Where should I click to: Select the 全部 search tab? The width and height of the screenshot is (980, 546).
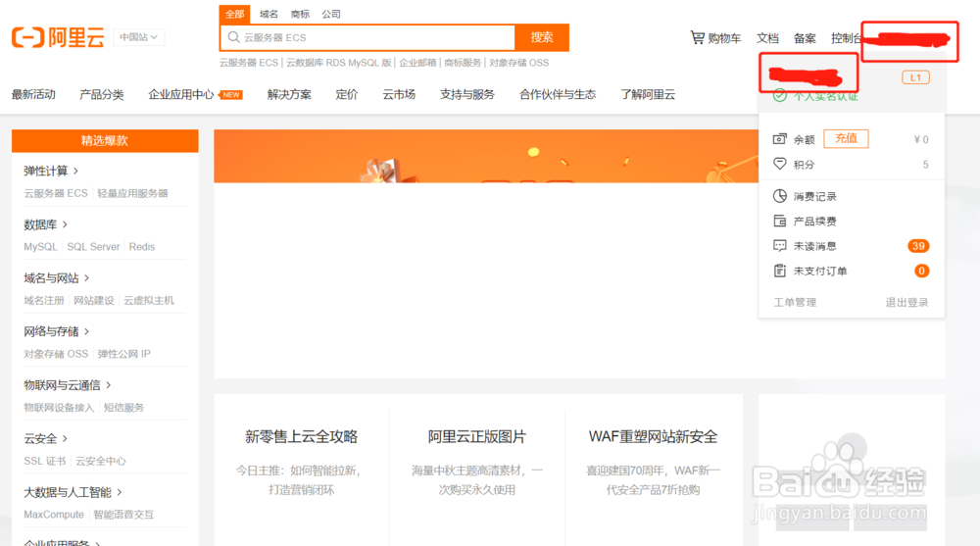[234, 14]
